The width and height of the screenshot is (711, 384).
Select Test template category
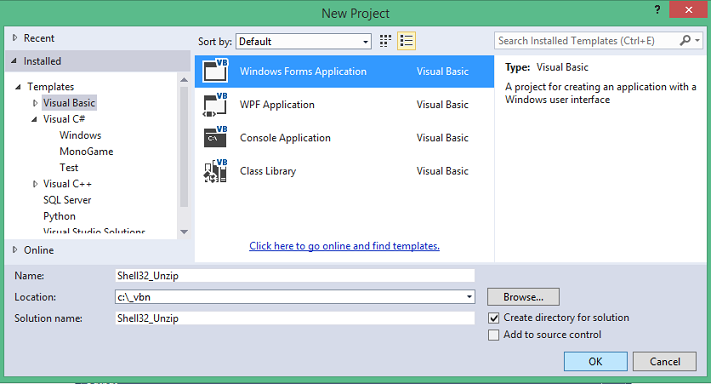coord(69,167)
